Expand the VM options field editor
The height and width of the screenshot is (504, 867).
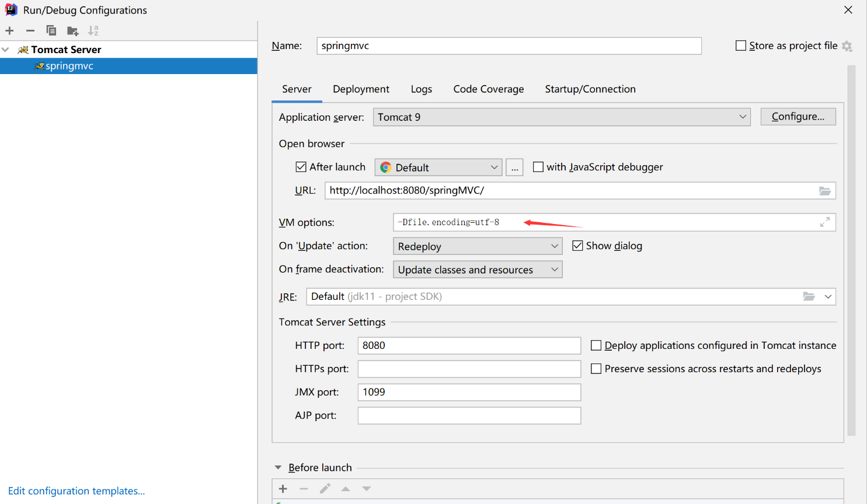(x=824, y=222)
